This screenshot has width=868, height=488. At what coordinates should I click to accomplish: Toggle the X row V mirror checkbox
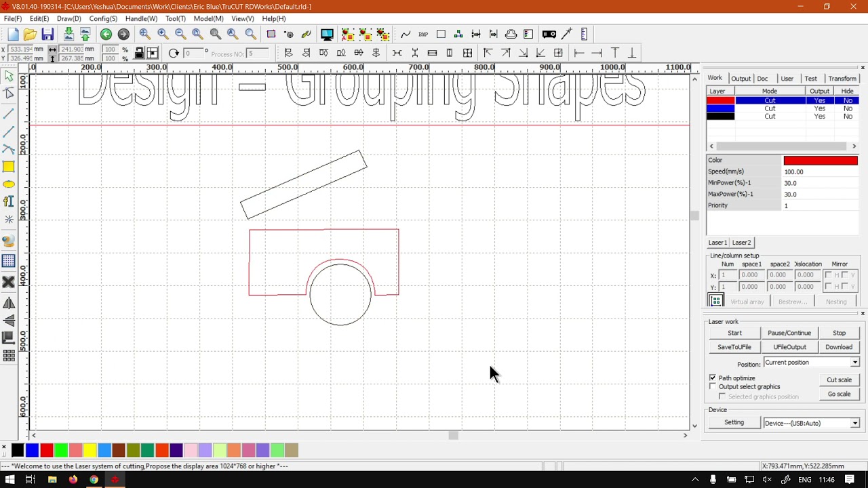tap(845, 274)
